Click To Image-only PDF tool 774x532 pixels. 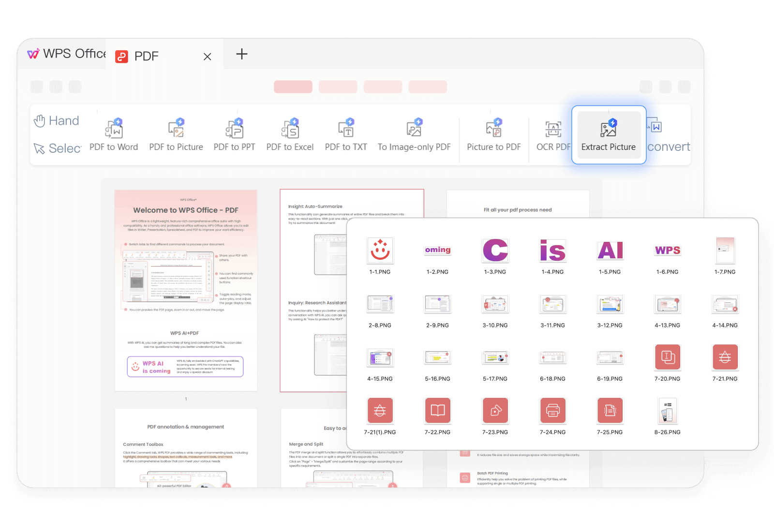[x=414, y=134]
